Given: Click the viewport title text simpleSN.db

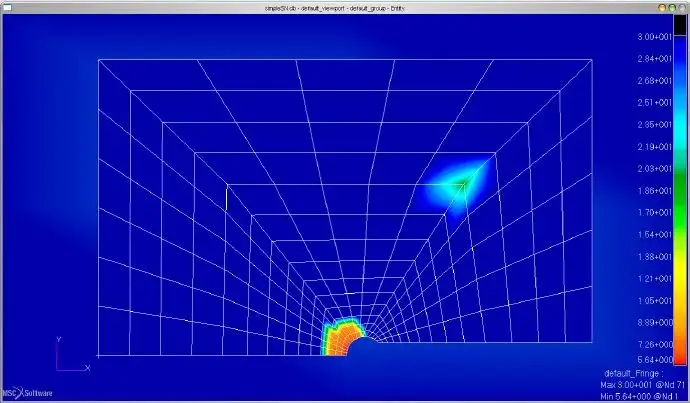Looking at the screenshot, I should [x=281, y=8].
